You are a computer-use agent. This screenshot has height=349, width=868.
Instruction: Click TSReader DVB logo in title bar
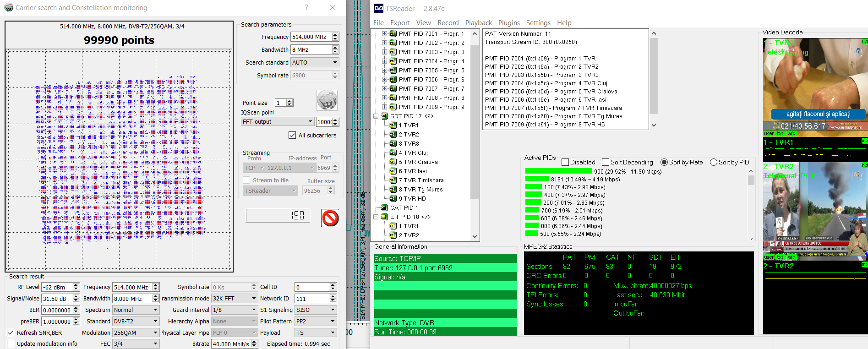click(x=378, y=8)
